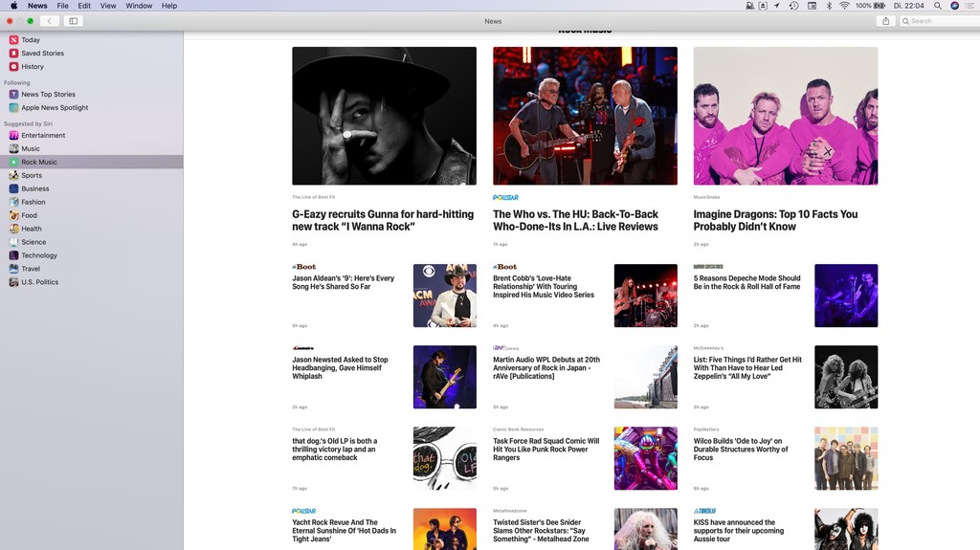Open the Health topic icon
The height and width of the screenshot is (550, 980).
point(13,229)
